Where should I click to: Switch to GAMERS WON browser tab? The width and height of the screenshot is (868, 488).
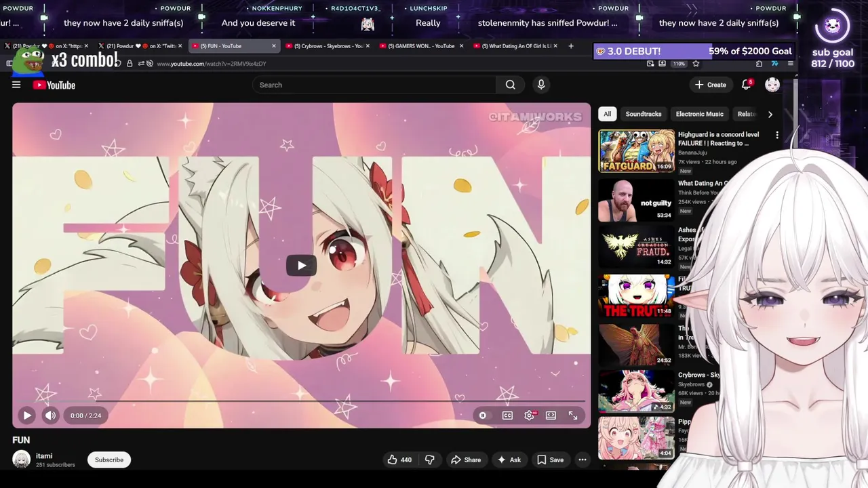(x=420, y=46)
